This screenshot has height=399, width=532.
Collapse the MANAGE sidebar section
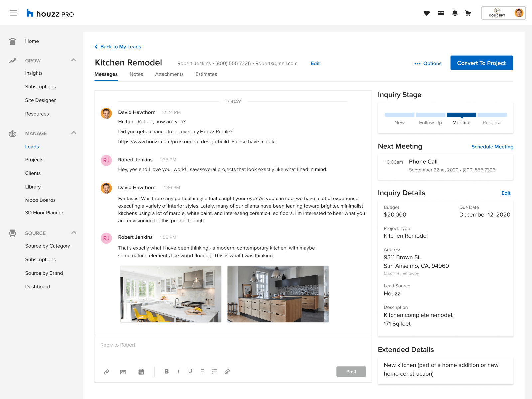[74, 133]
